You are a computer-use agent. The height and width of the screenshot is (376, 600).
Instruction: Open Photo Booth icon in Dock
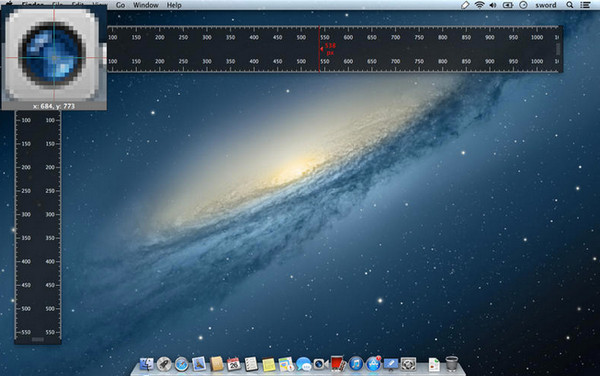point(338,364)
